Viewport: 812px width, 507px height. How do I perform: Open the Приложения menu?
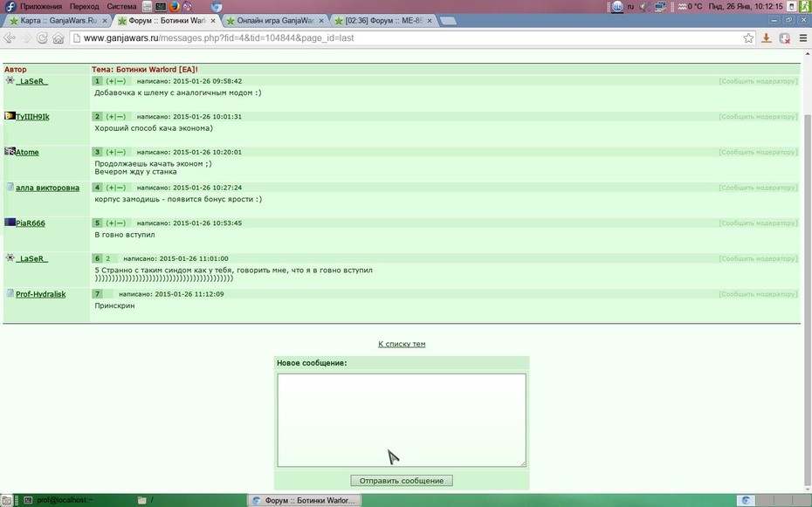click(41, 6)
